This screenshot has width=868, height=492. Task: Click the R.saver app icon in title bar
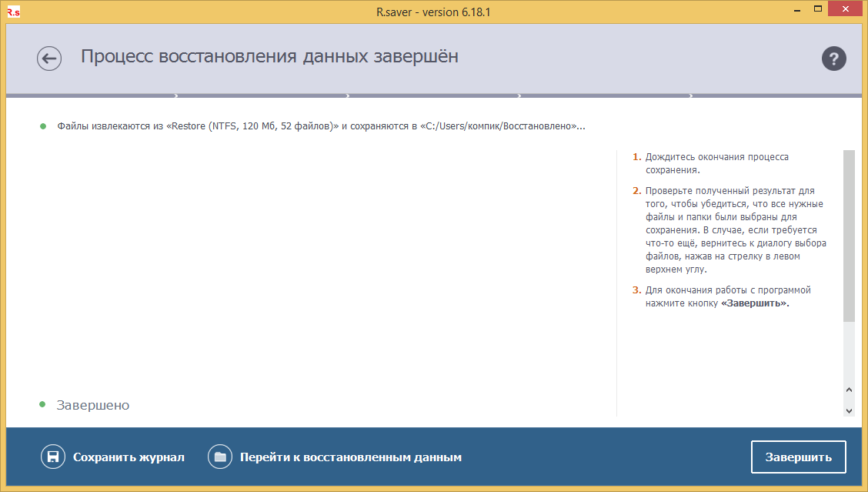tap(14, 12)
